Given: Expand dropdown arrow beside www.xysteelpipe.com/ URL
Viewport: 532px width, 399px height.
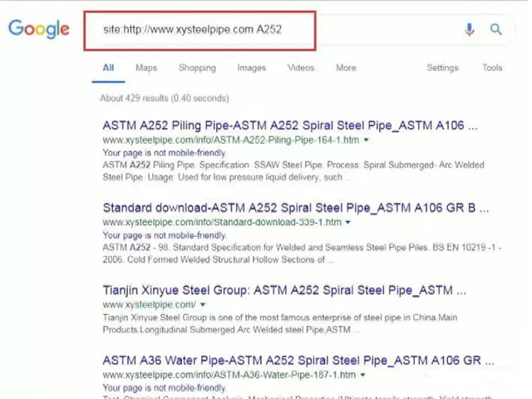Looking at the screenshot, I should 204,305.
